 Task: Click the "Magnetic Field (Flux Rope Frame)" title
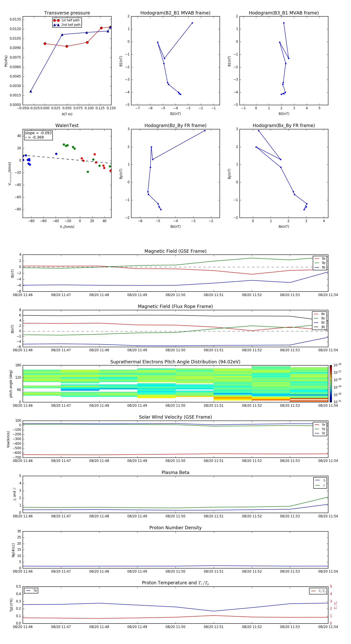coord(175,307)
